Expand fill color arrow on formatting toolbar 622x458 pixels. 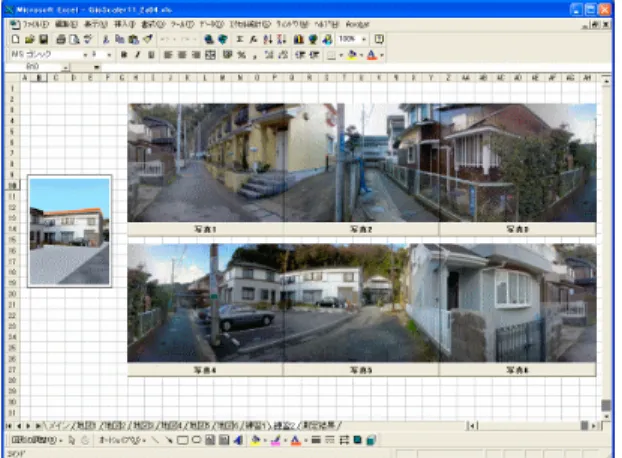pyautogui.click(x=361, y=55)
